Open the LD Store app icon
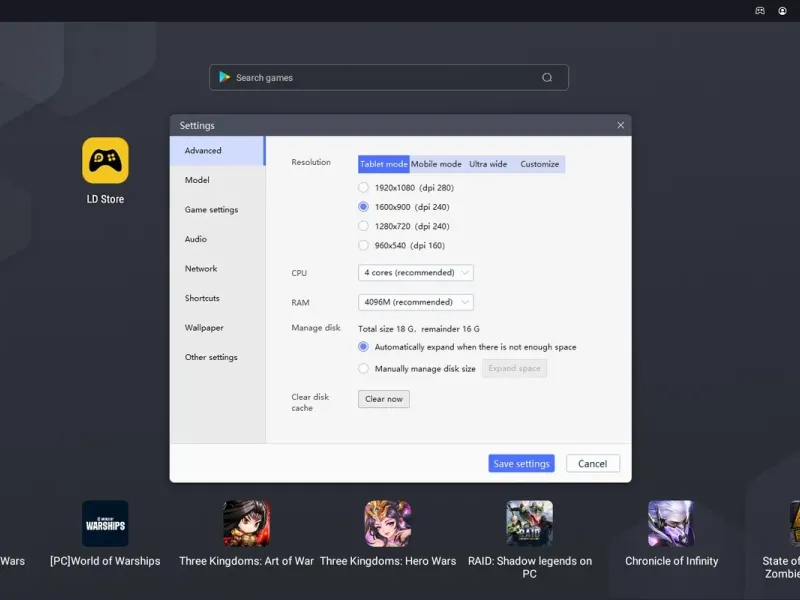 click(x=105, y=160)
